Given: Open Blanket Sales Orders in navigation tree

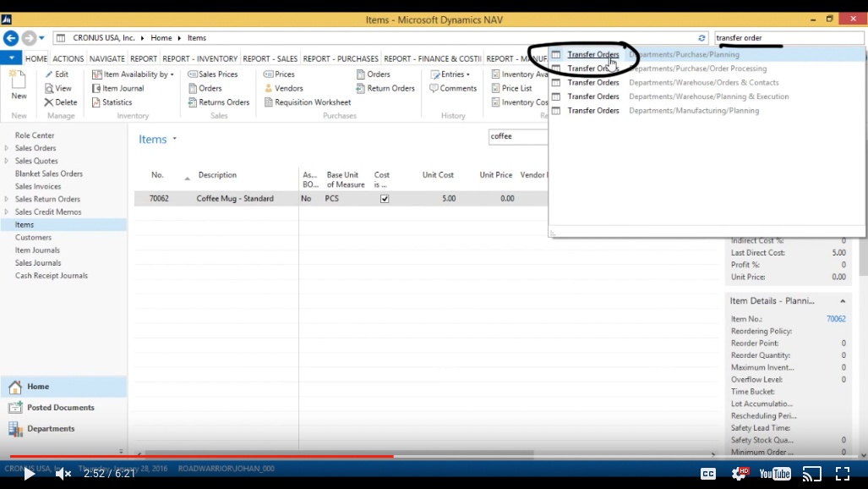Looking at the screenshot, I should (49, 173).
